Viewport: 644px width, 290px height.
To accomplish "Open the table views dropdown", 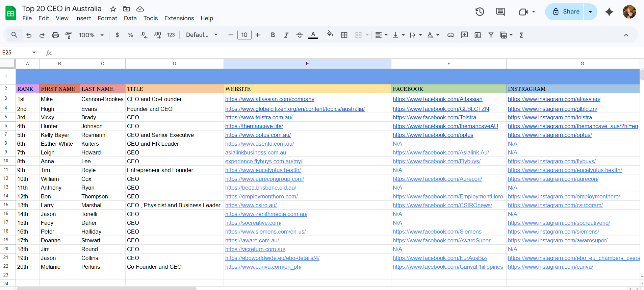I will (506, 35).
